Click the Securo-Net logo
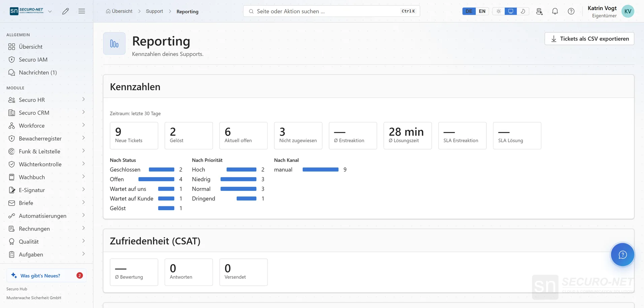The width and height of the screenshot is (644, 308). (27, 11)
